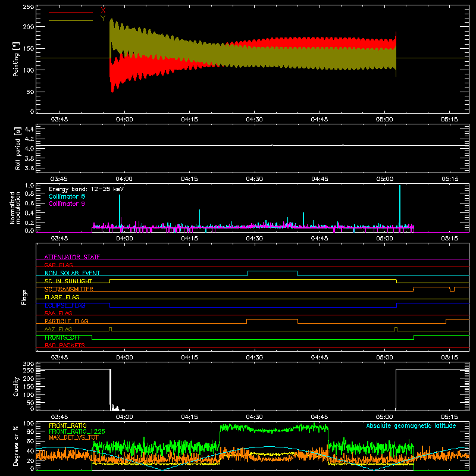Viewport: 476px width, 476px height.
Task: Click the cyan modulation spike before 04:00
Action: click(x=120, y=211)
